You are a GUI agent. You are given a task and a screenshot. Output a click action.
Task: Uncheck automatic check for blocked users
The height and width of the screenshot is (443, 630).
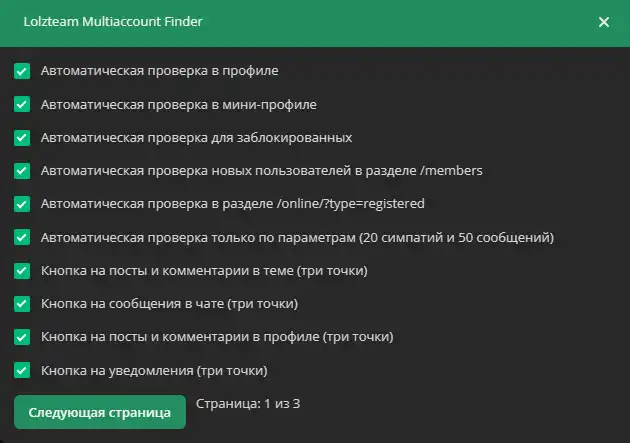22,137
